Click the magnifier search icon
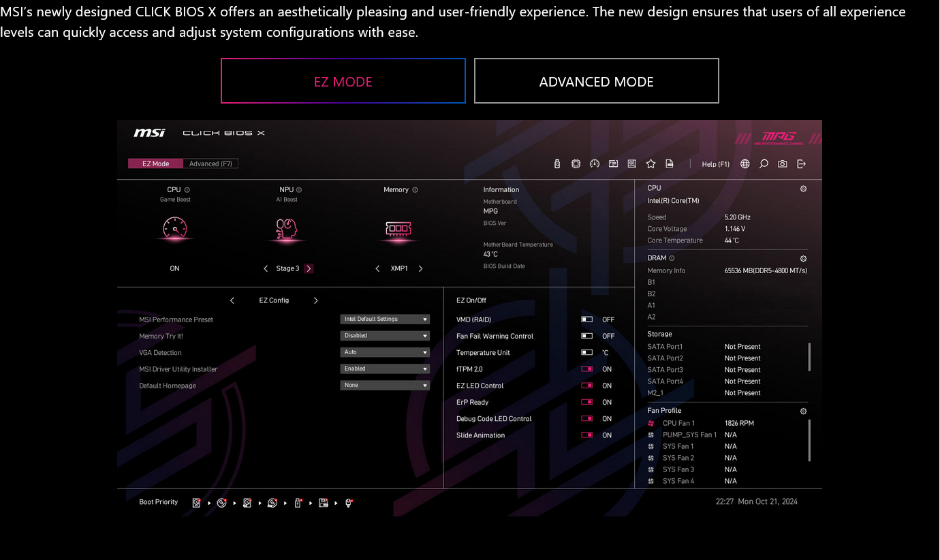The image size is (940, 560). pos(764,164)
